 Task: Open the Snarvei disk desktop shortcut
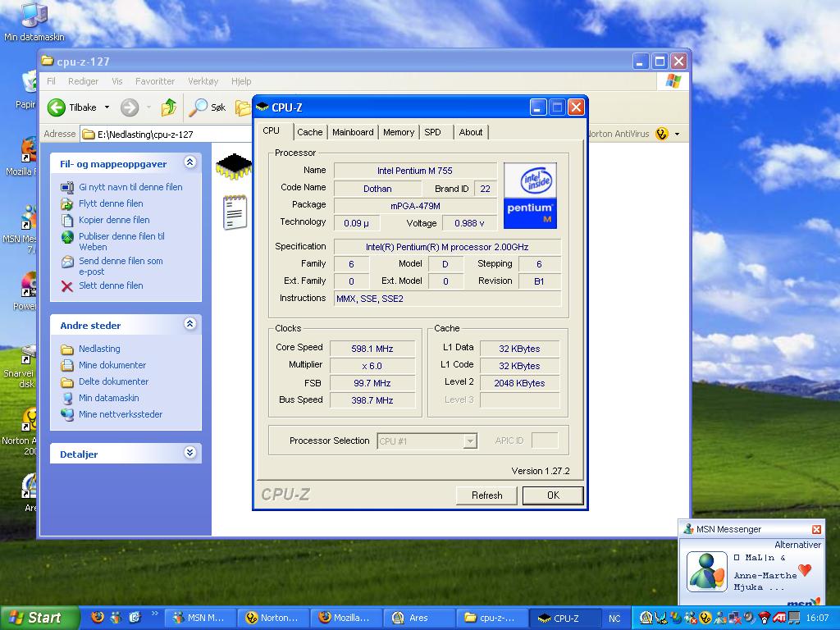pyautogui.click(x=29, y=354)
